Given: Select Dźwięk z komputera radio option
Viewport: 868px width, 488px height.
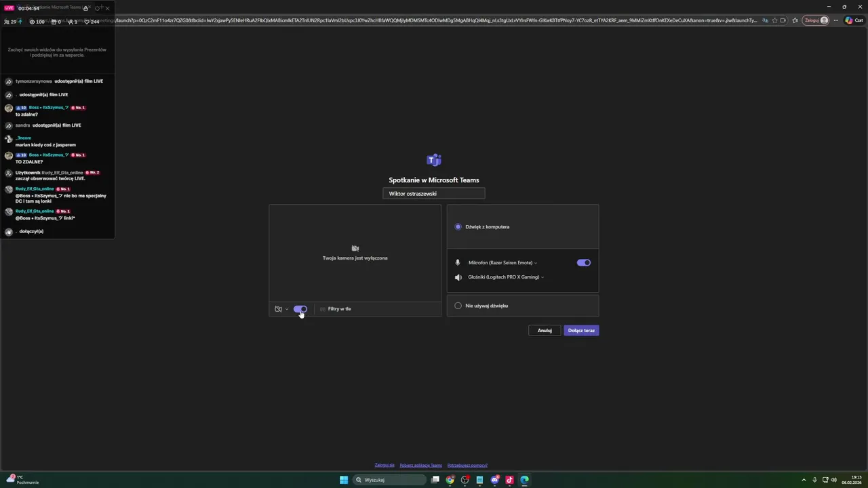Looking at the screenshot, I should point(458,227).
